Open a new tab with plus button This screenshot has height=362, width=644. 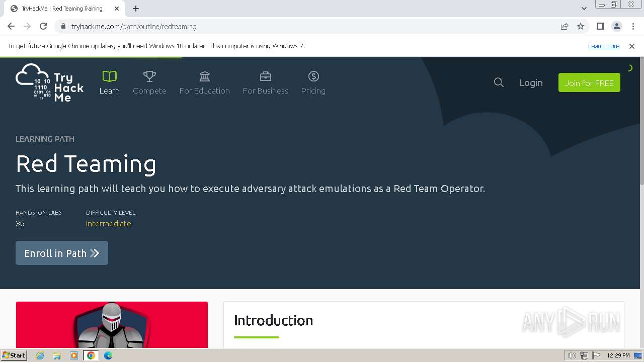click(x=135, y=9)
